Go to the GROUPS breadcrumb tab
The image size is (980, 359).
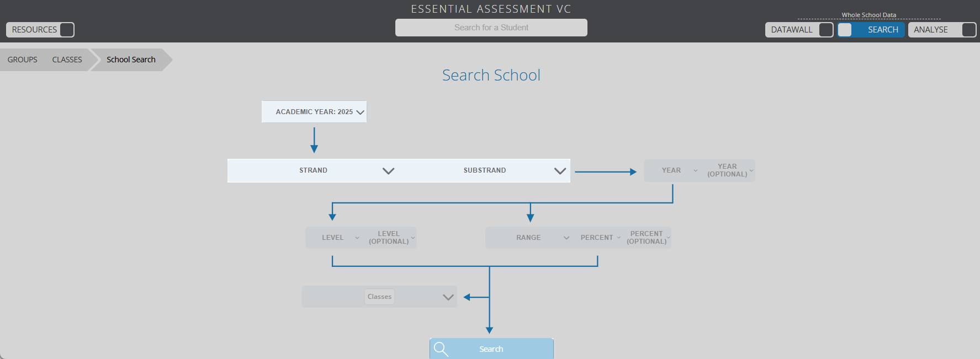[x=23, y=60]
